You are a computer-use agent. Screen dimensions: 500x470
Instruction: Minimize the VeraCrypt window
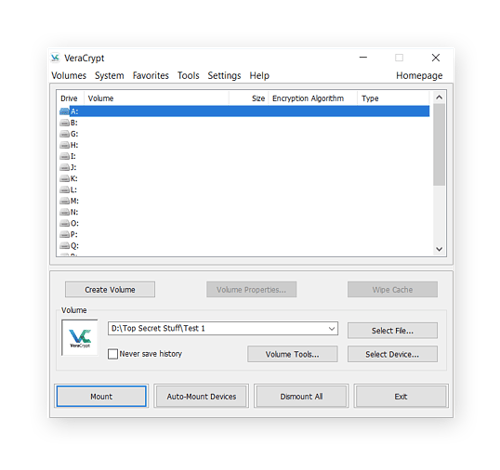[363, 58]
